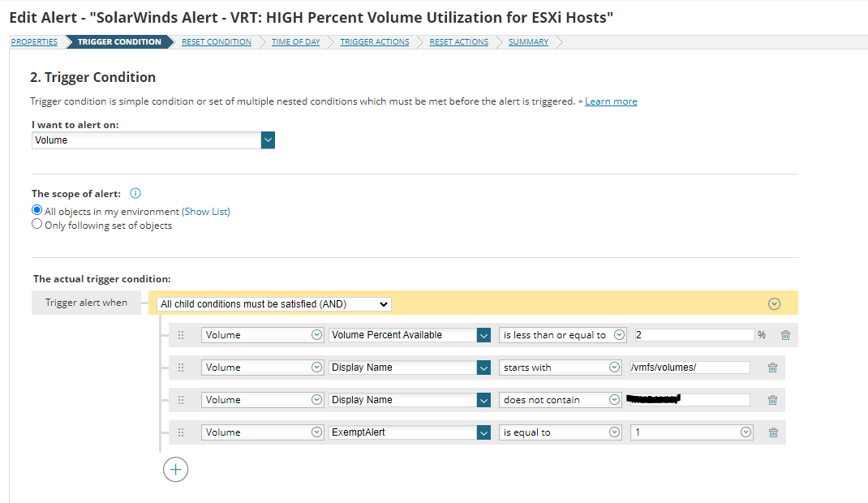Expand options chevron on the AND condition bar
This screenshot has height=503, width=868.
(x=774, y=303)
